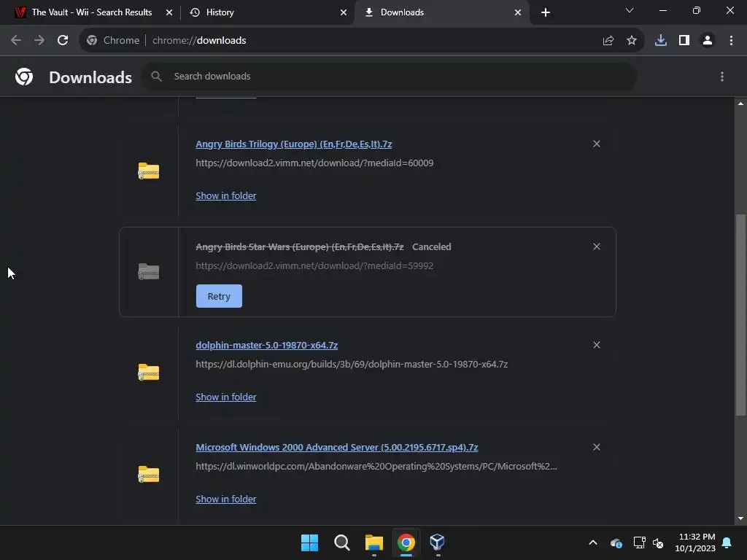Viewport: 747px width, 560px height.
Task: Show Angry Birds Trilogy in folder
Action: tap(226, 195)
